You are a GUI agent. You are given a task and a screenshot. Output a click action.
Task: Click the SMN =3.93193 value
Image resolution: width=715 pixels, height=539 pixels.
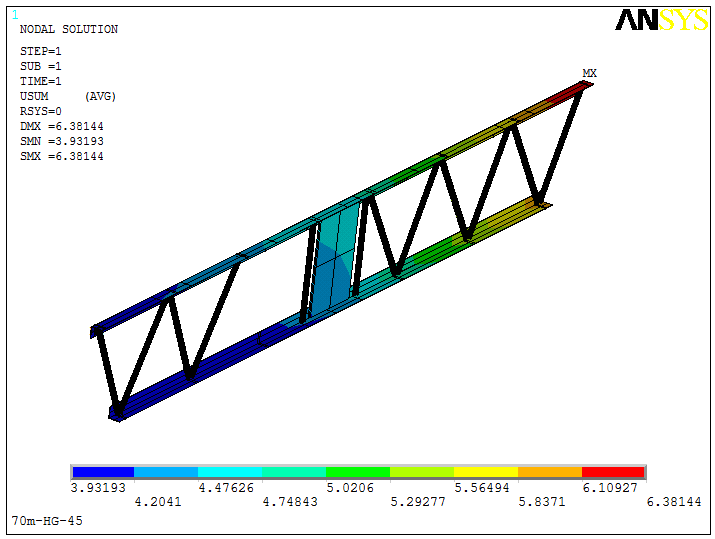pos(62,141)
